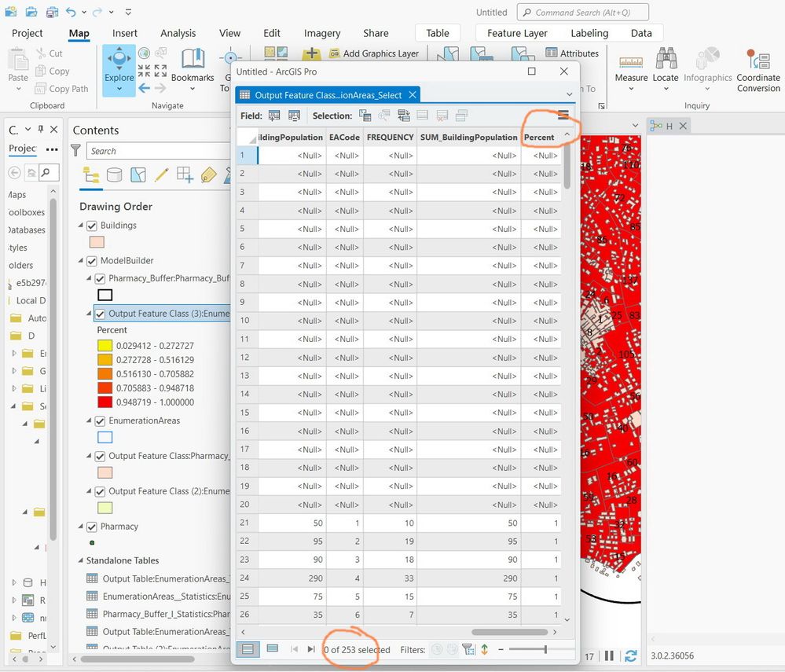This screenshot has width=785, height=672.
Task: Expand the Measure dropdown arrow
Action: 631,89
